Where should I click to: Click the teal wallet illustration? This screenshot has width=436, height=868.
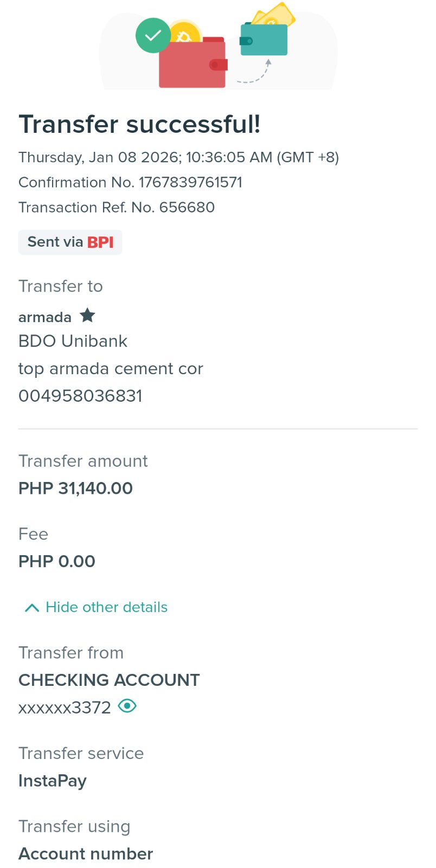pos(264,41)
